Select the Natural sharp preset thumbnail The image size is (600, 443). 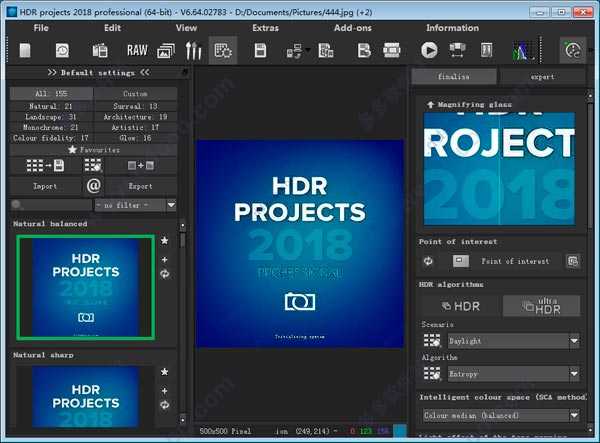pos(86,397)
